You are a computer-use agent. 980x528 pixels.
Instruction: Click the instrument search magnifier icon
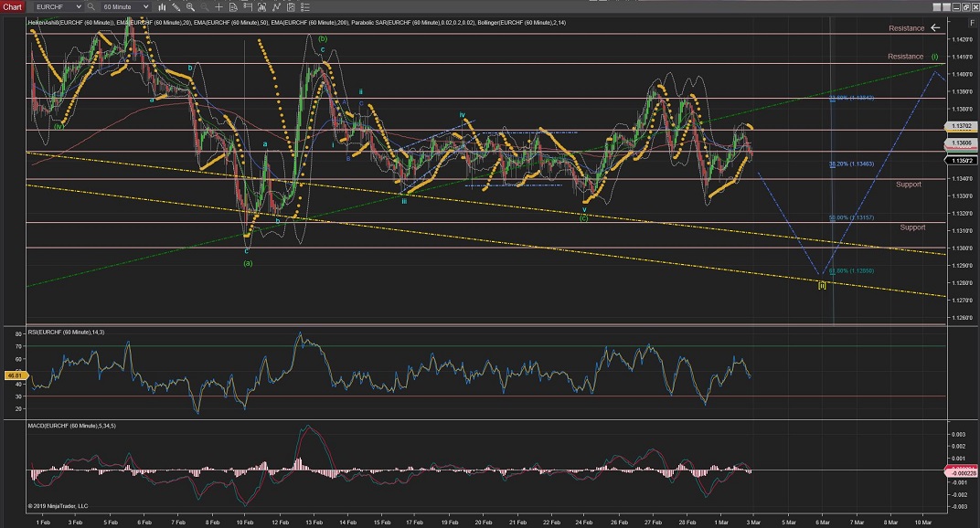pyautogui.click(x=91, y=7)
